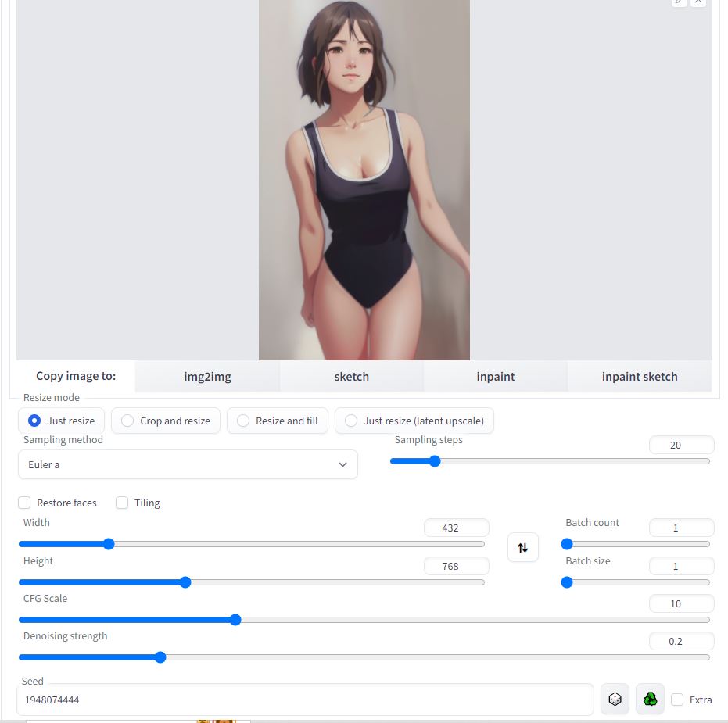Swap width and height with arrows icon
The width and height of the screenshot is (728, 723).
[523, 548]
